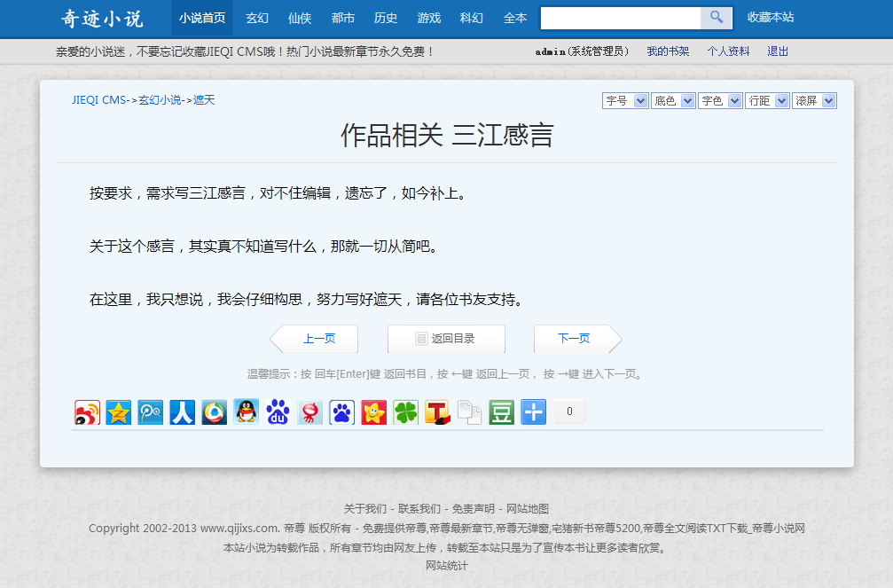Share to Kaixin smiling star icon

coord(373,412)
